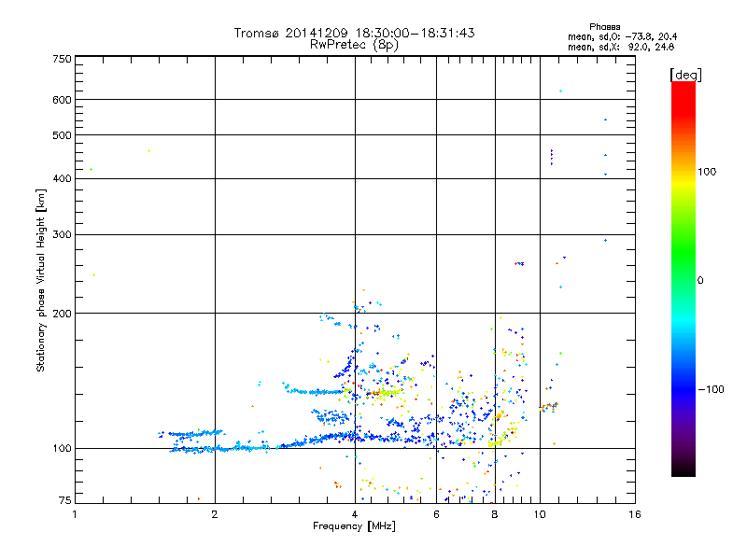Click the cyan point above 600 km
The image size is (747, 560).
point(561,91)
